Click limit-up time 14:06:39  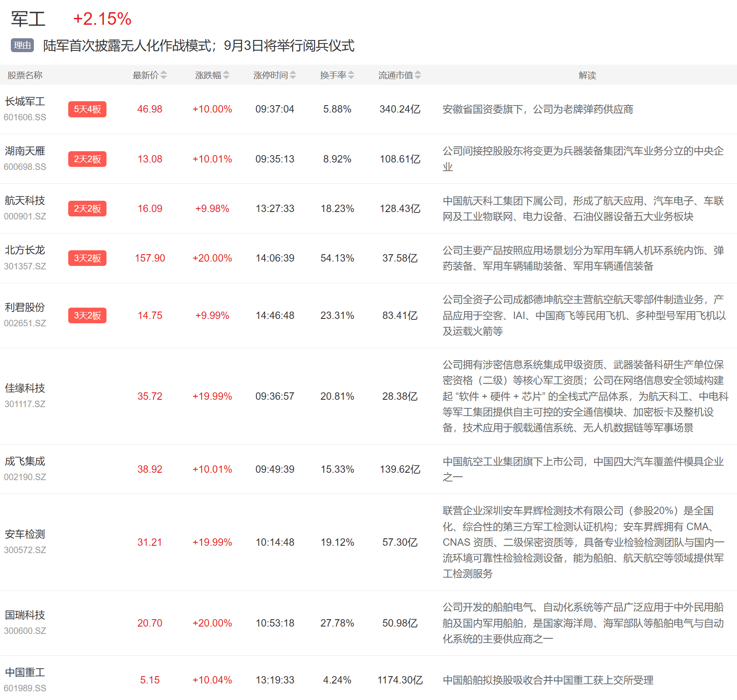[275, 258]
